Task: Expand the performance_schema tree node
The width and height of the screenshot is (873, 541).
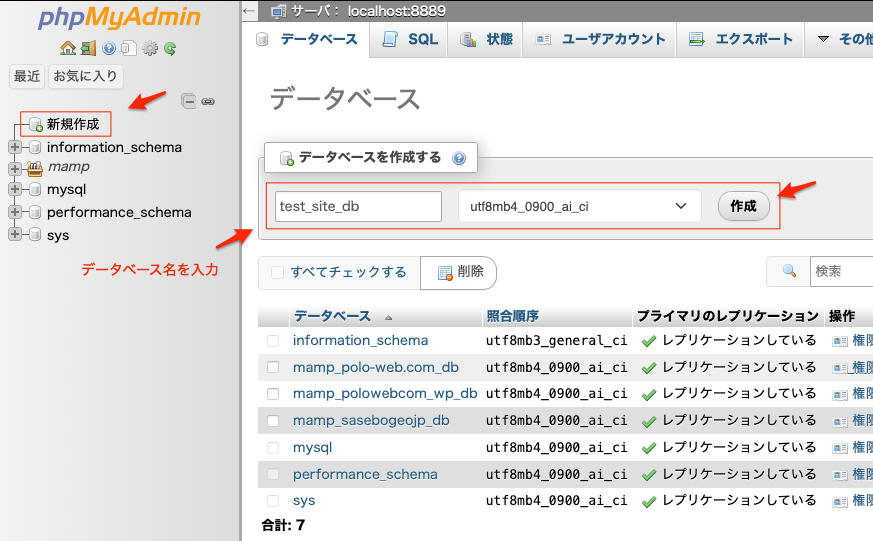Action: (14, 212)
